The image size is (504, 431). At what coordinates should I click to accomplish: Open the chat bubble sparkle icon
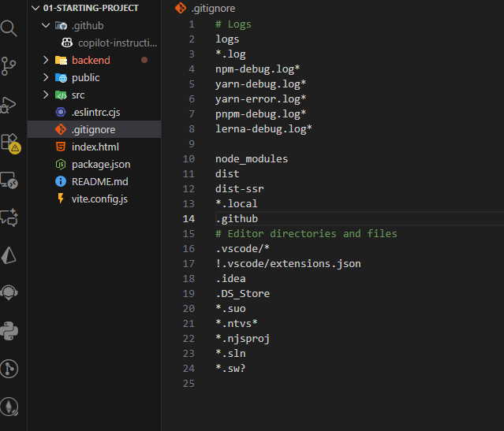click(x=9, y=217)
